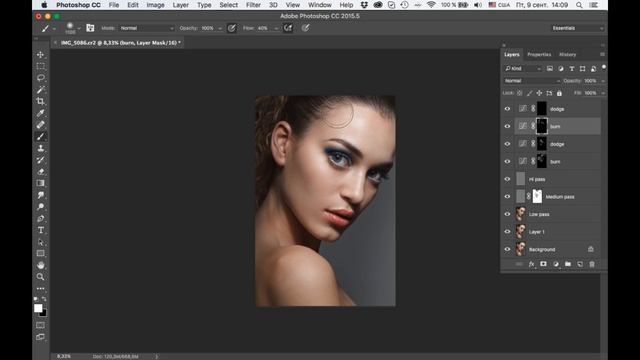640x360 pixels.
Task: Hide the selected burn layer
Action: click(x=507, y=126)
